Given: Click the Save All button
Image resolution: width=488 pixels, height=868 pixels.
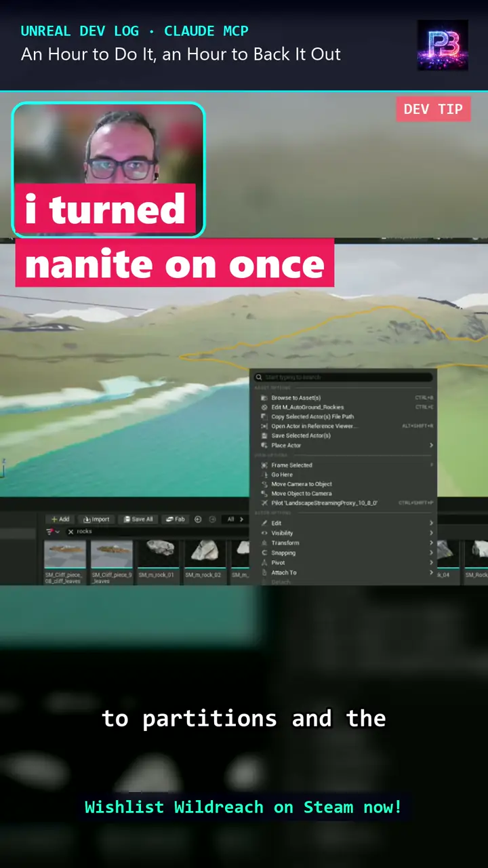Looking at the screenshot, I should point(139,519).
